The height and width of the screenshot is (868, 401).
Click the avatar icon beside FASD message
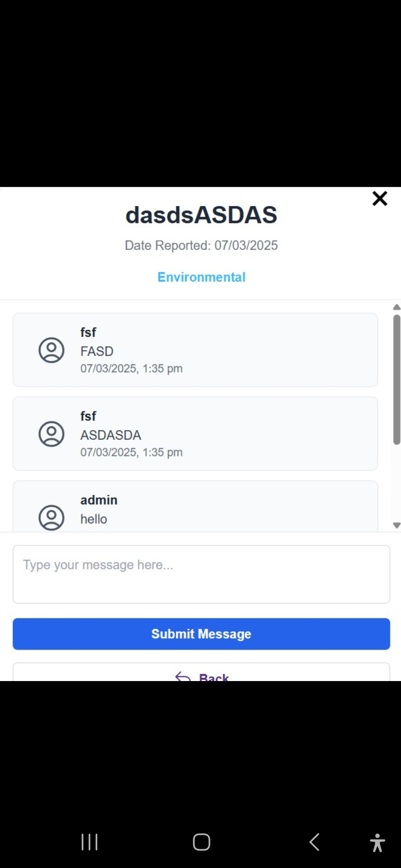tap(52, 350)
